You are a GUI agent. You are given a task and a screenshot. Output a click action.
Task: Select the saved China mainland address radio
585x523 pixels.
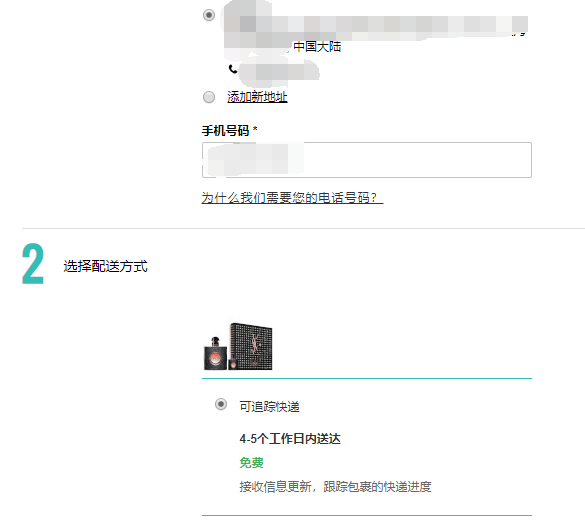click(x=209, y=15)
